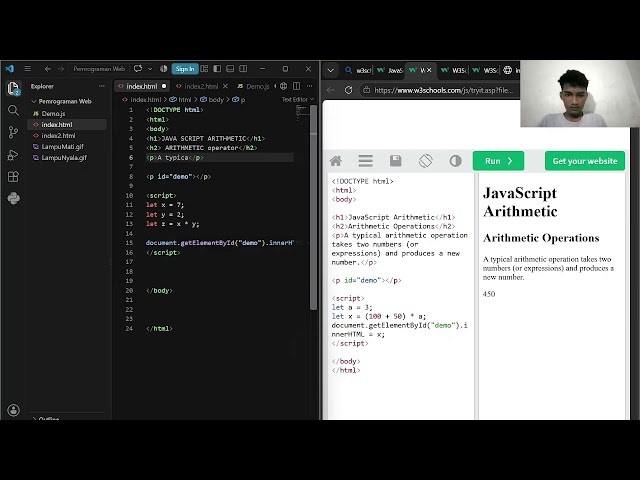Switch to the JavaS browser tab
The image size is (640, 480).
point(389,70)
